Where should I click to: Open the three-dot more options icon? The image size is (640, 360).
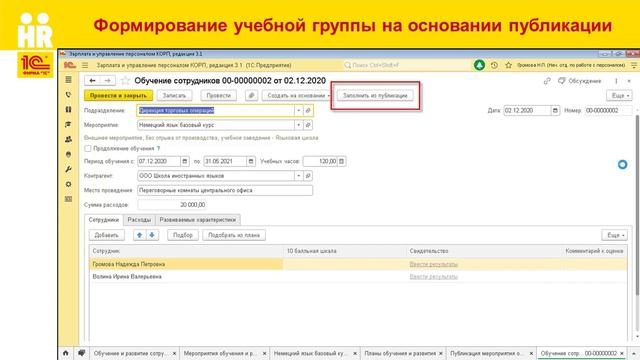[616, 81]
